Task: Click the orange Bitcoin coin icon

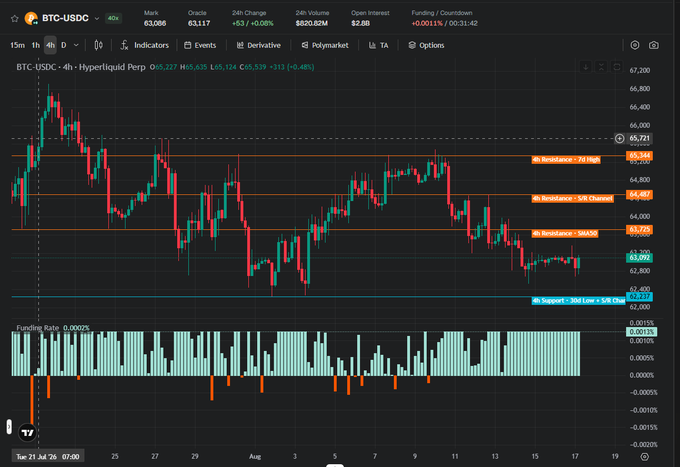Action: [x=31, y=18]
